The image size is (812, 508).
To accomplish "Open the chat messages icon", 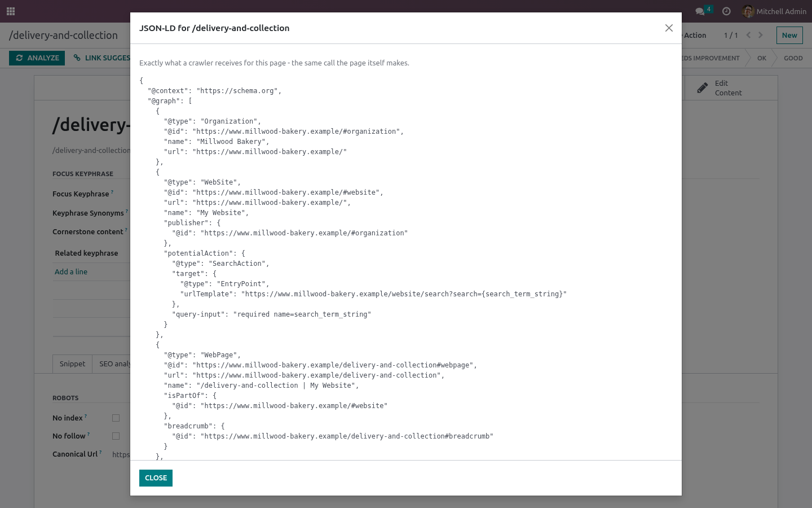I will (700, 11).
